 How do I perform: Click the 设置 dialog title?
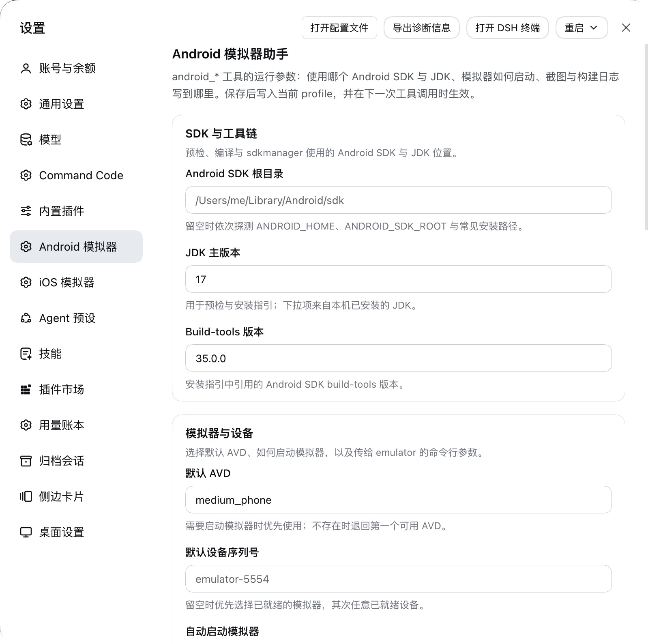pyautogui.click(x=32, y=28)
